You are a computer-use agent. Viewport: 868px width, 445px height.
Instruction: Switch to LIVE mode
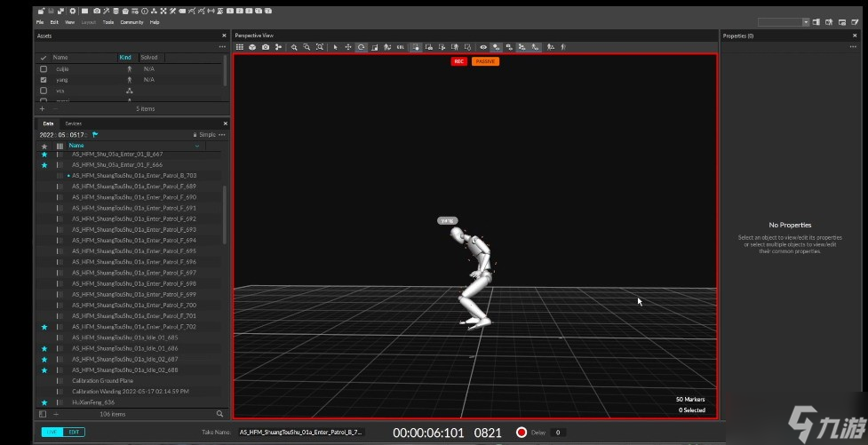tap(52, 432)
